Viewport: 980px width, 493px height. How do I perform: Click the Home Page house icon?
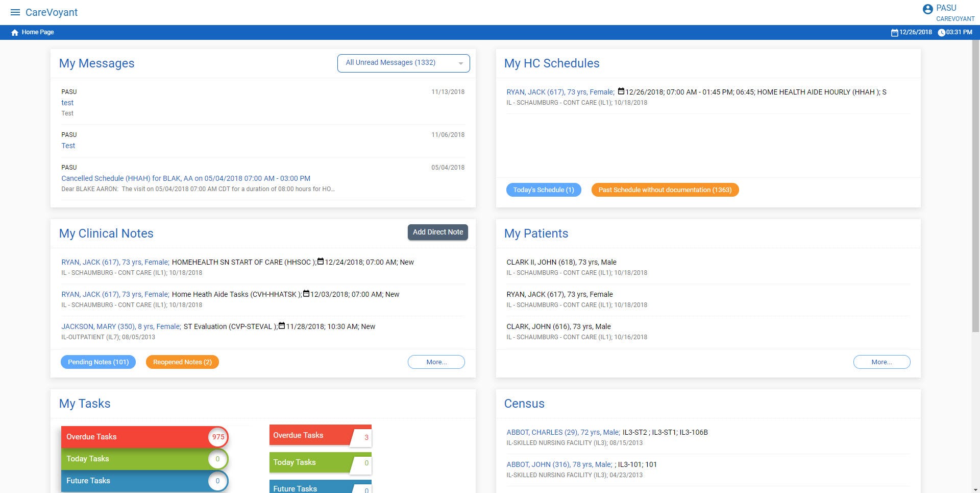pyautogui.click(x=15, y=33)
